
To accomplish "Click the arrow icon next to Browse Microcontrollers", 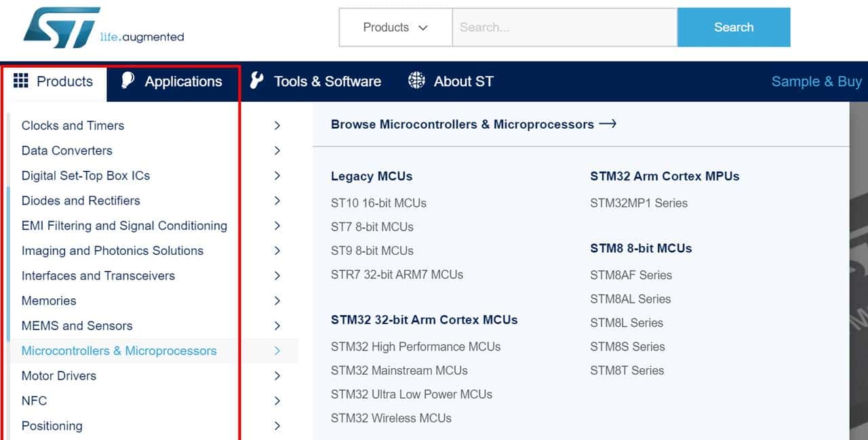I will click(608, 124).
